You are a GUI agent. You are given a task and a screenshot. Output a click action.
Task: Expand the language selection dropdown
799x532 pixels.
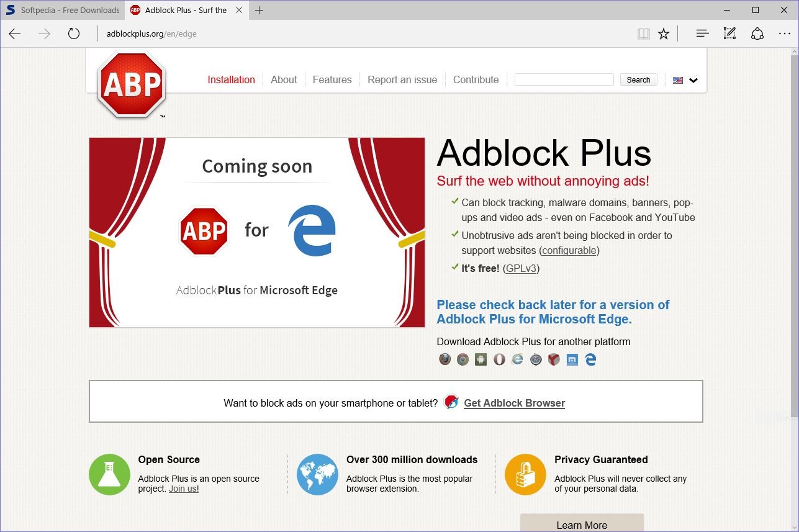click(693, 80)
